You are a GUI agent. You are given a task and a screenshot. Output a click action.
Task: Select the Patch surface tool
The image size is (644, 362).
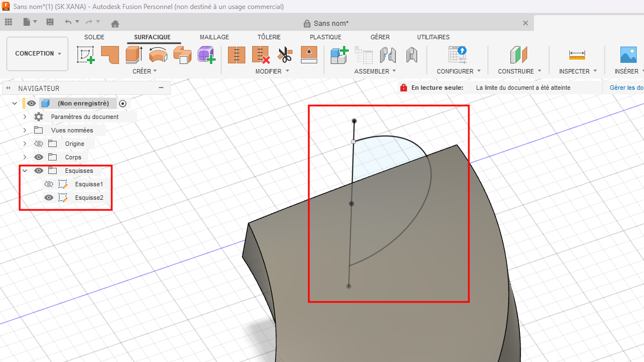point(110,54)
